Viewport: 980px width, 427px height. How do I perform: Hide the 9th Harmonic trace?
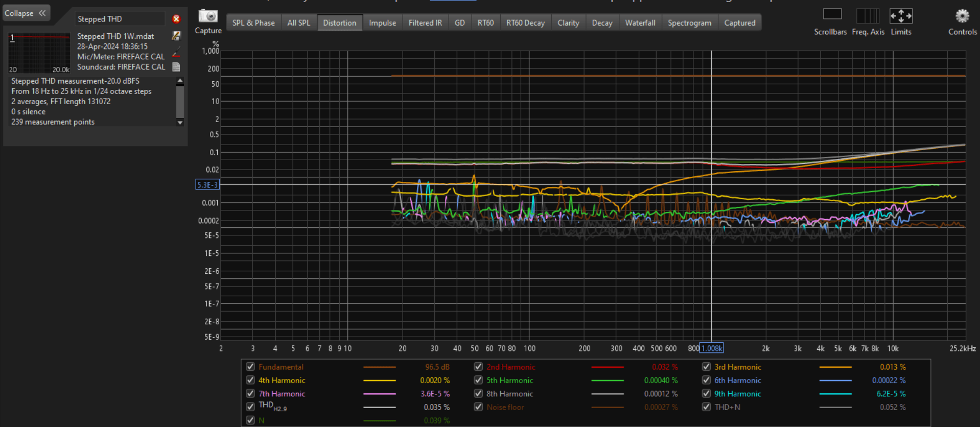(706, 393)
